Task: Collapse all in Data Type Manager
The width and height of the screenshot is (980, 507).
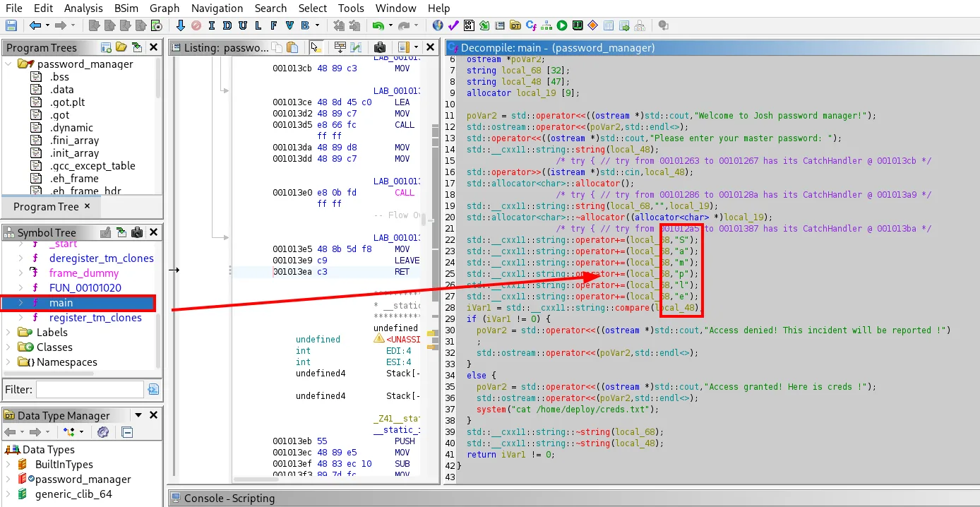Action: click(x=126, y=432)
